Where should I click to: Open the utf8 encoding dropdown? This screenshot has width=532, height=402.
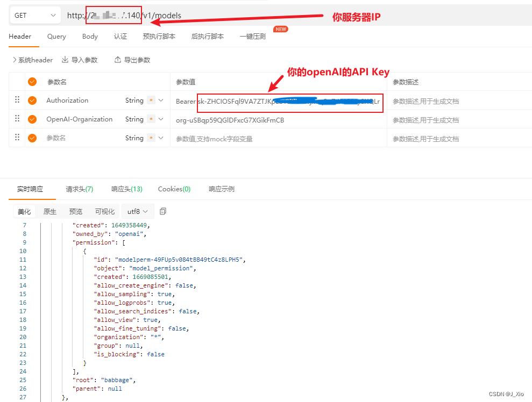[x=138, y=212]
